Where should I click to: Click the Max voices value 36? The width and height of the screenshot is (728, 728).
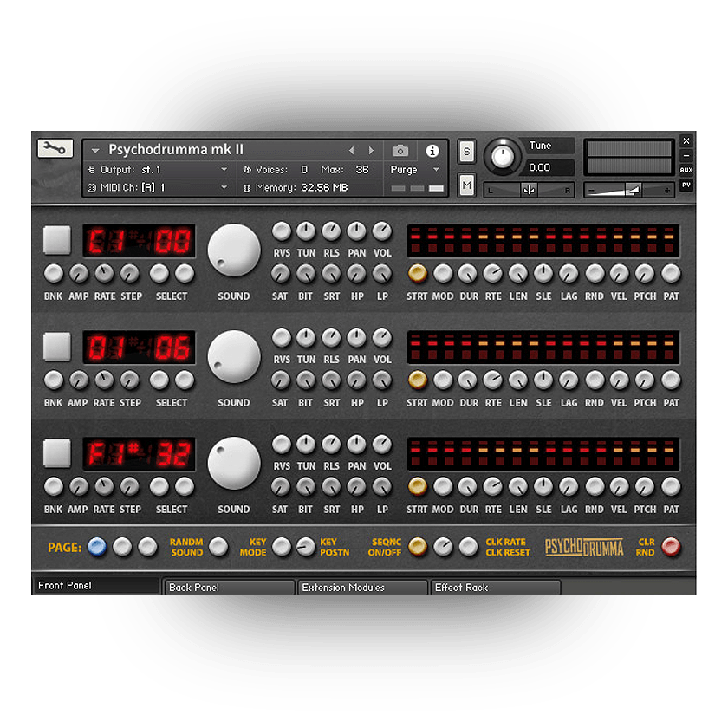362,170
